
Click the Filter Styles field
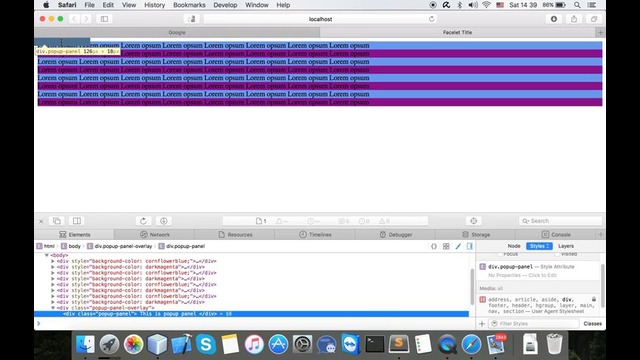tap(534, 324)
